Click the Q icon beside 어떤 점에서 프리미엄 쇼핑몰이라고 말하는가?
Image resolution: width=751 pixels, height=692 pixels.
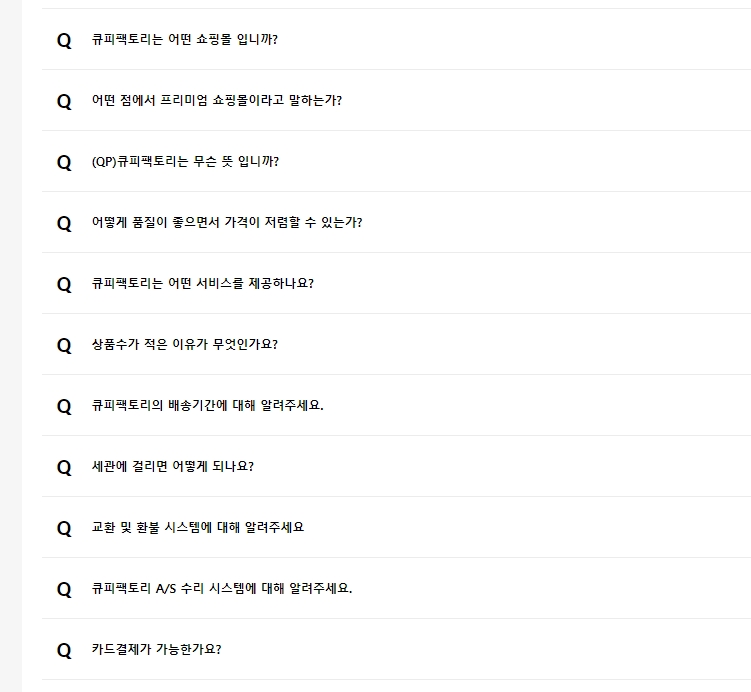tap(64, 102)
